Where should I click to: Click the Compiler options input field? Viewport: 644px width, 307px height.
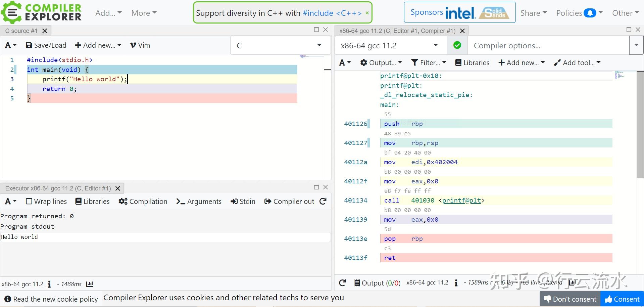(x=548, y=45)
